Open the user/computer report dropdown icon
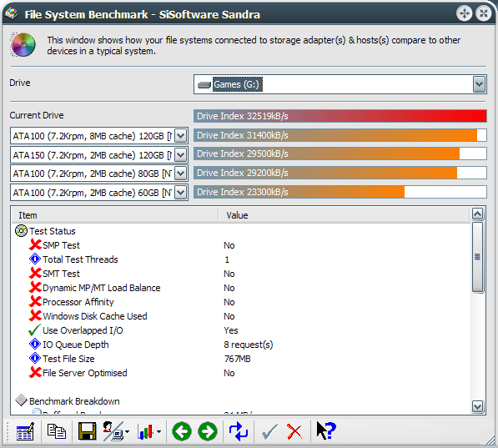498x448 pixels. [x=116, y=431]
